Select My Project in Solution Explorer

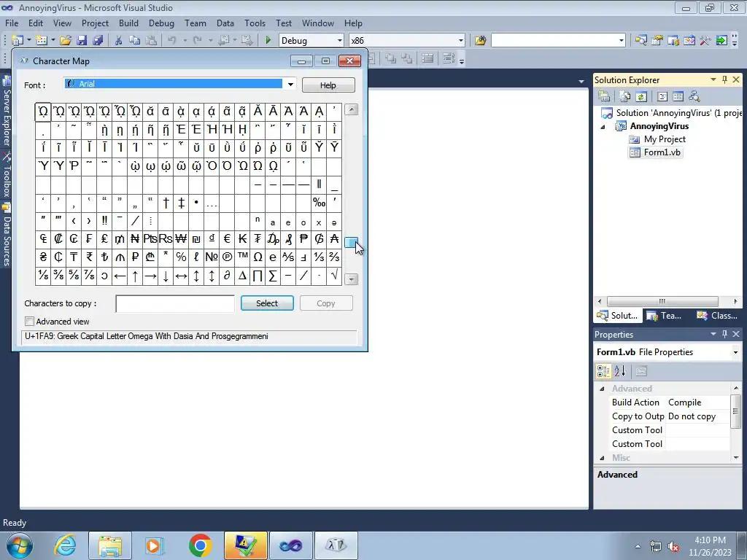pos(665,139)
